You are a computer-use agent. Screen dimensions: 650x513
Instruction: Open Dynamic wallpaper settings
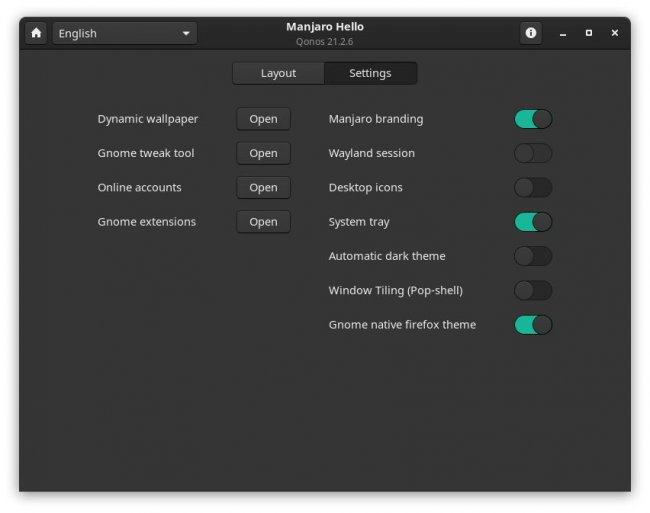(263, 119)
